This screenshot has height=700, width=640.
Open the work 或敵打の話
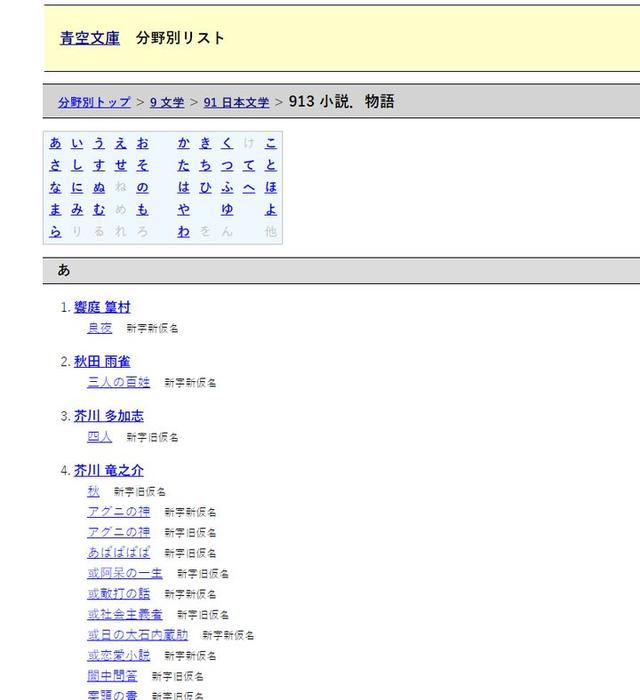point(119,594)
